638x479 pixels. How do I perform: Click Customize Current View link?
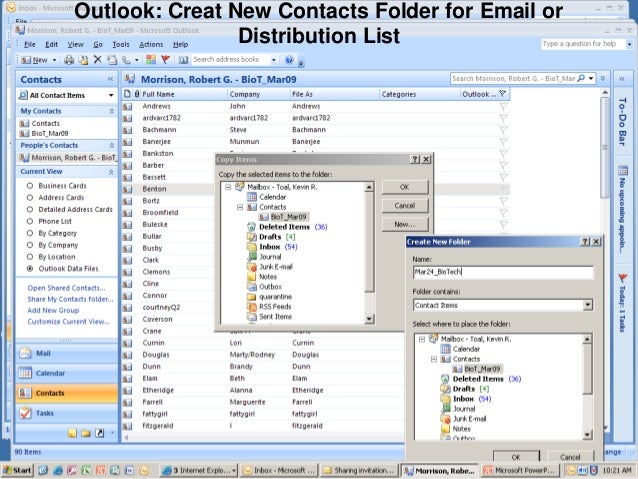tap(68, 322)
